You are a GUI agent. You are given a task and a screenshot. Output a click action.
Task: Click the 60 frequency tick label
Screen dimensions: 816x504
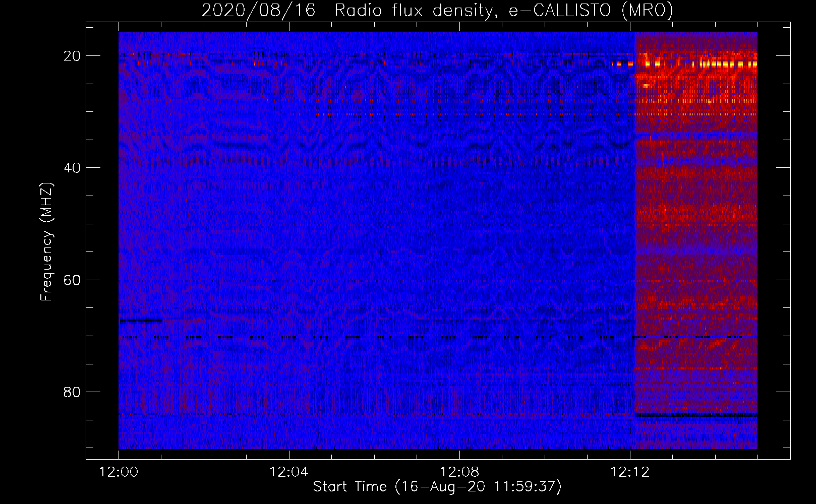click(72, 280)
